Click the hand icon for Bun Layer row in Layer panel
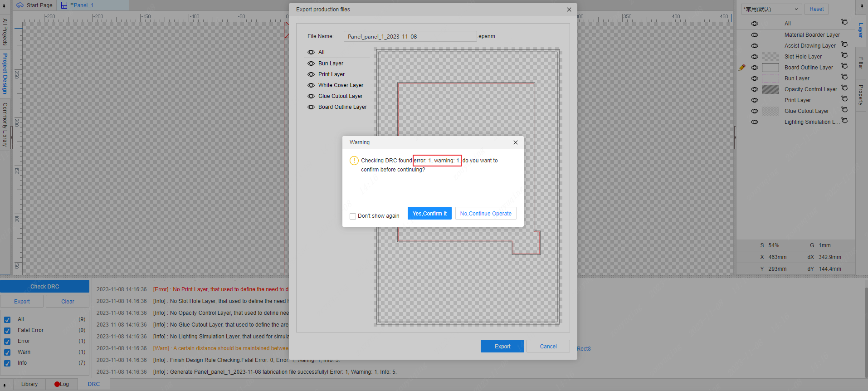Viewport: 868px width, 391px height. click(x=844, y=77)
